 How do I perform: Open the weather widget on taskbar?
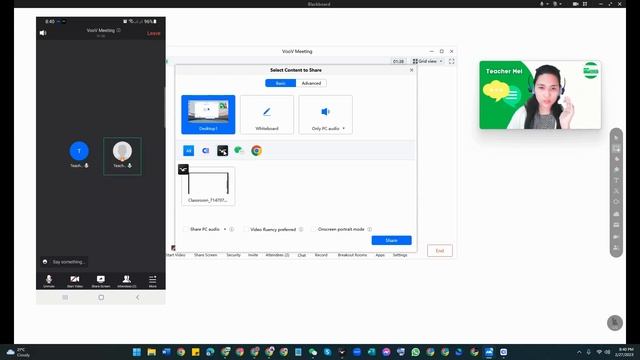pos(19,352)
